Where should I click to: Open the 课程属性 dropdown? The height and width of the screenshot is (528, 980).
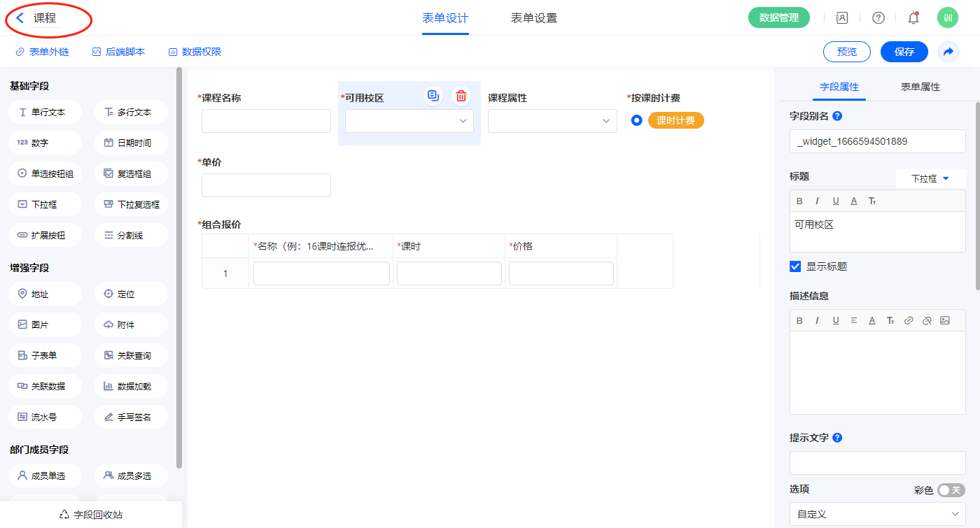[x=552, y=121]
